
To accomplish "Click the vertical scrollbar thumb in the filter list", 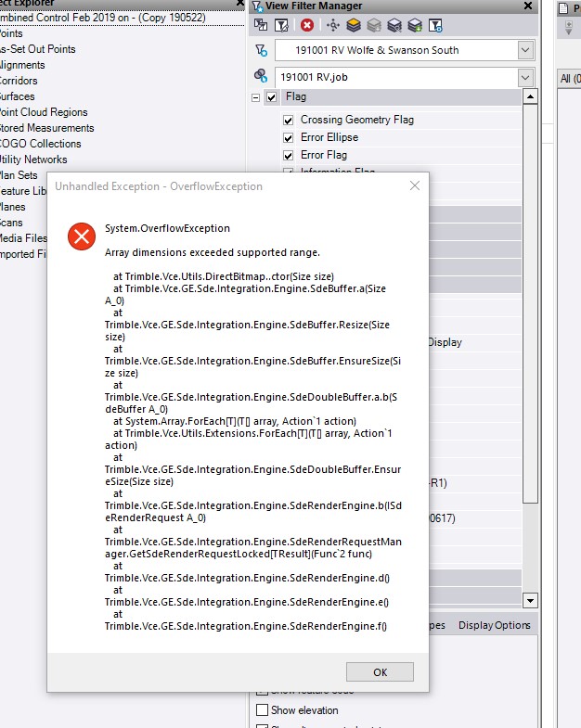I will pos(530,303).
